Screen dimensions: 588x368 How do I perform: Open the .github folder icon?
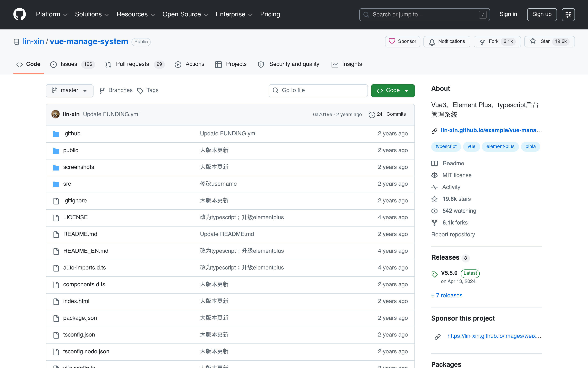pos(56,134)
